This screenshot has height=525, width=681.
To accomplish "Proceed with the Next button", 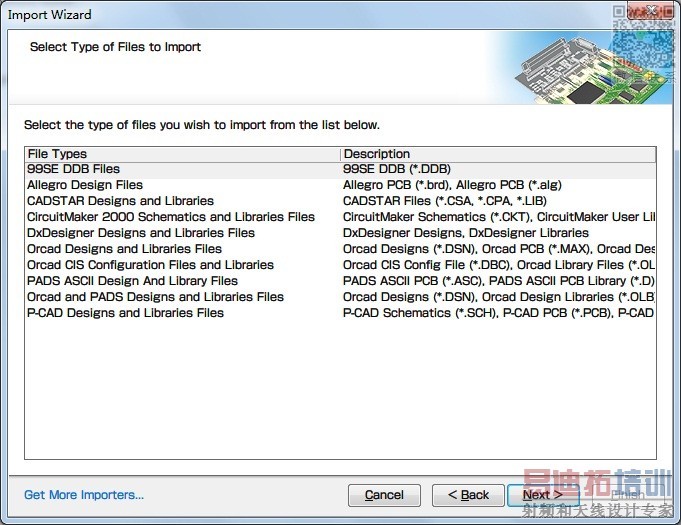I will point(543,495).
